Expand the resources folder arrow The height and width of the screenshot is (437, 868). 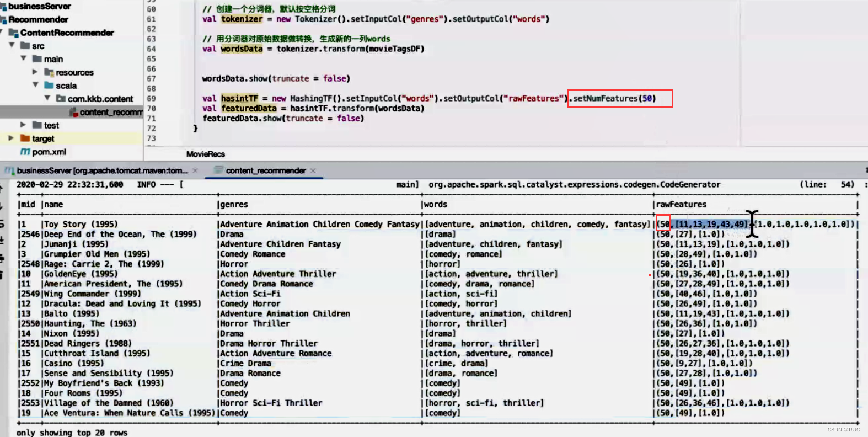tap(35, 72)
